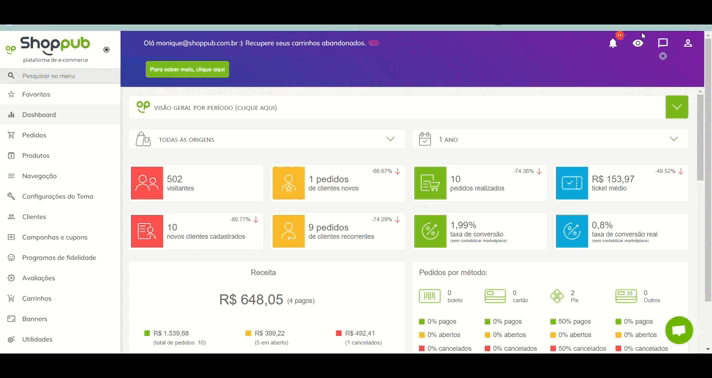The width and height of the screenshot is (712, 378).
Task: Toggle the eye visibility icon in header
Action: click(638, 43)
